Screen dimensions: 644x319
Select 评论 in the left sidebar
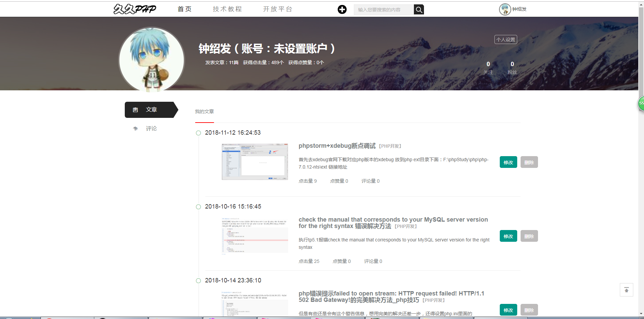[151, 129]
